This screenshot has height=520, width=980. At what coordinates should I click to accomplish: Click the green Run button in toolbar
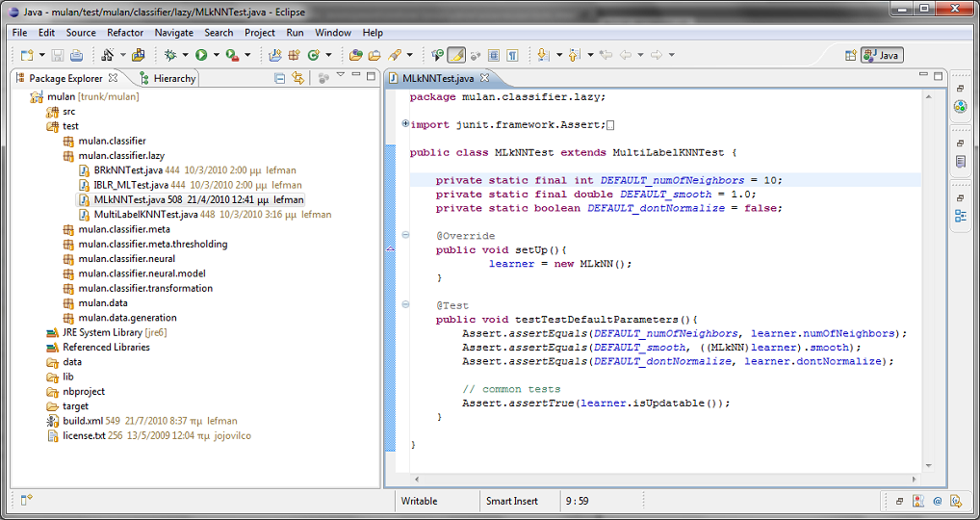(201, 56)
